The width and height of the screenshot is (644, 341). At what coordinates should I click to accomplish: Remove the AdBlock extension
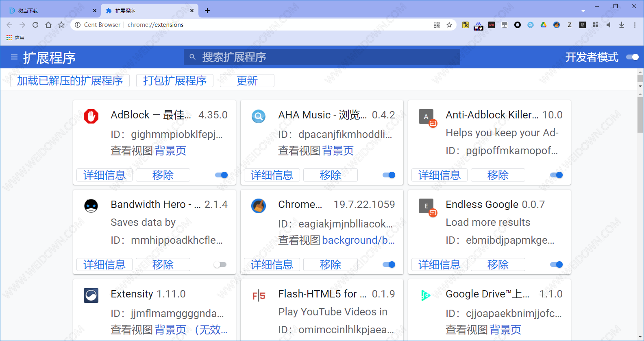tap(163, 175)
